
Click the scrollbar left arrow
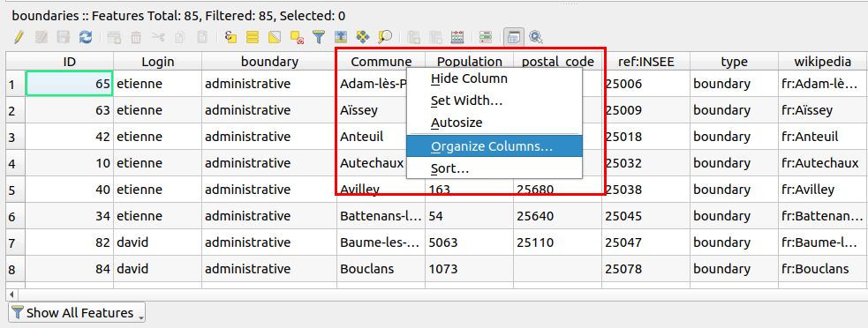coord(11,294)
